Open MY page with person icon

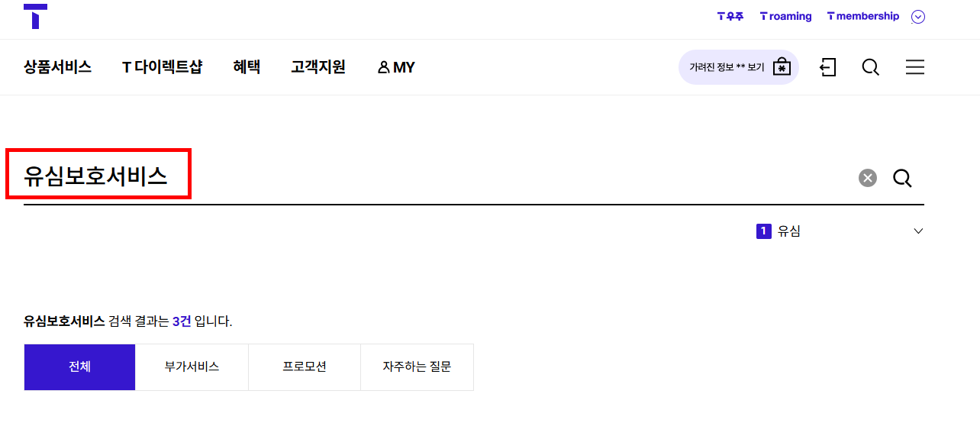[396, 67]
